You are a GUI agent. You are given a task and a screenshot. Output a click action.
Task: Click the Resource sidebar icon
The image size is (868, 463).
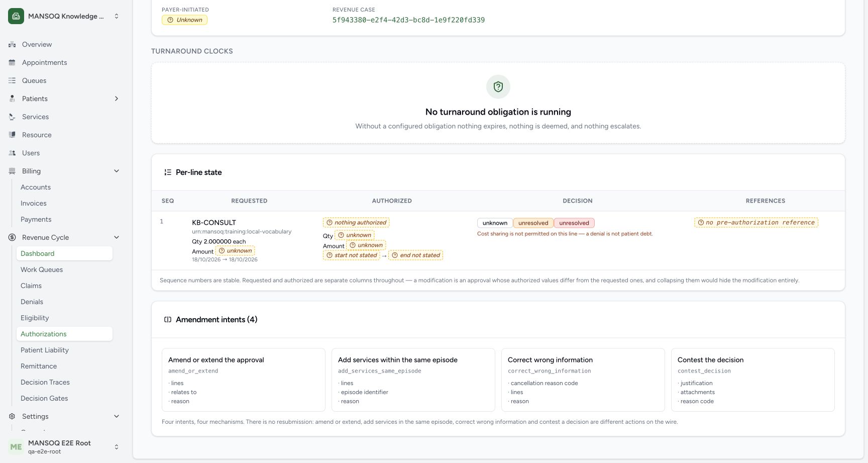point(12,135)
